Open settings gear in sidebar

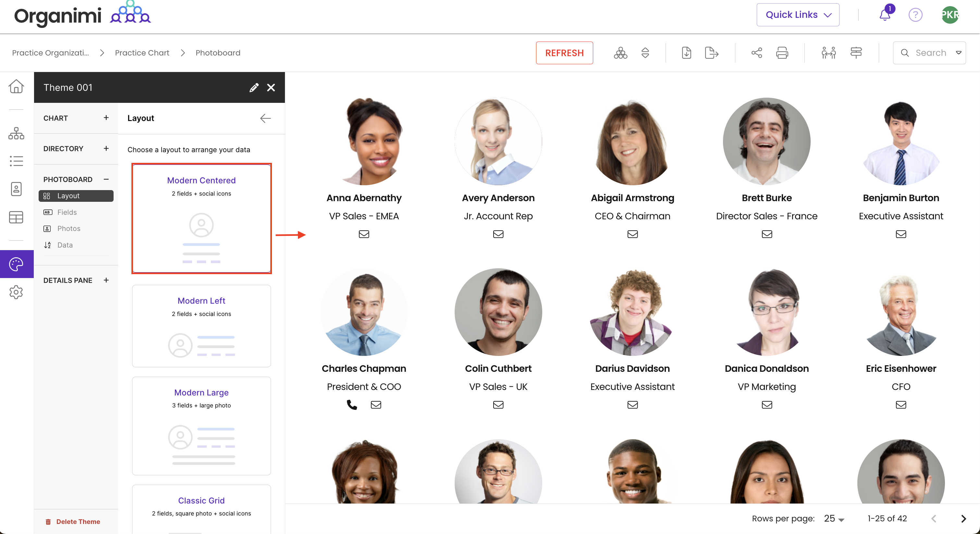16,293
